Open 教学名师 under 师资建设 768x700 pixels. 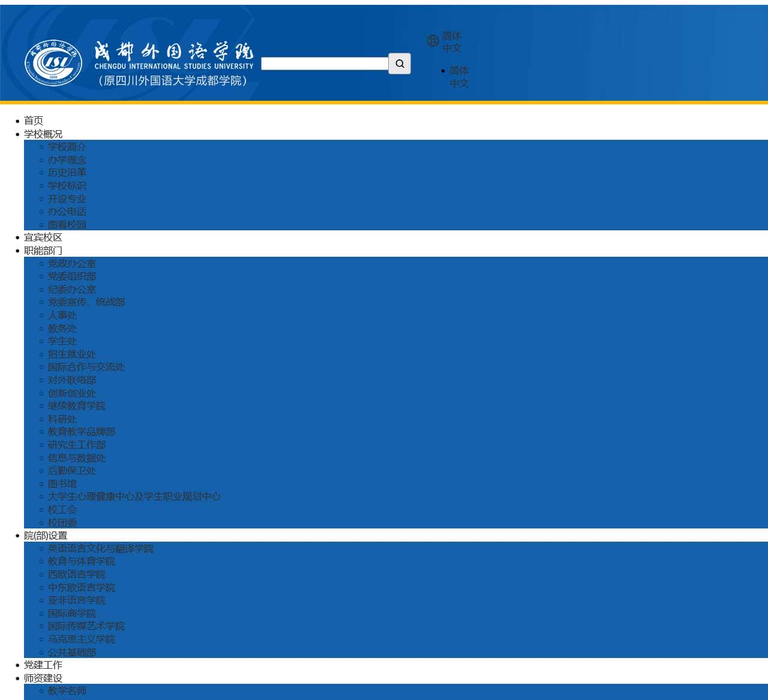(67, 691)
